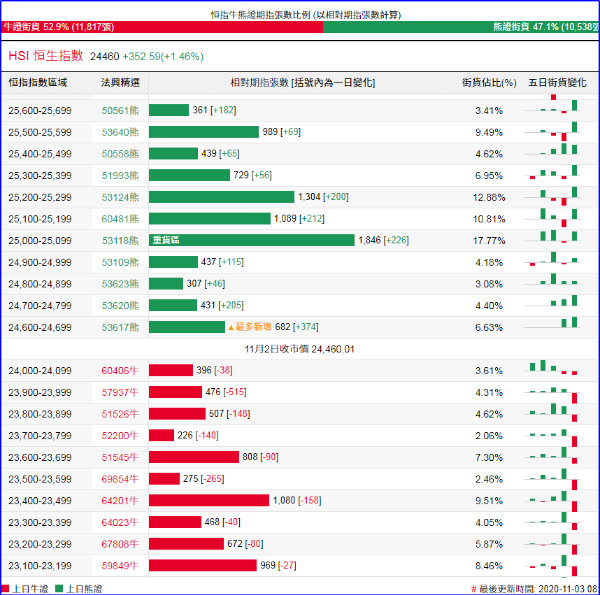Open warrant 64201牛 link

pyautogui.click(x=119, y=500)
